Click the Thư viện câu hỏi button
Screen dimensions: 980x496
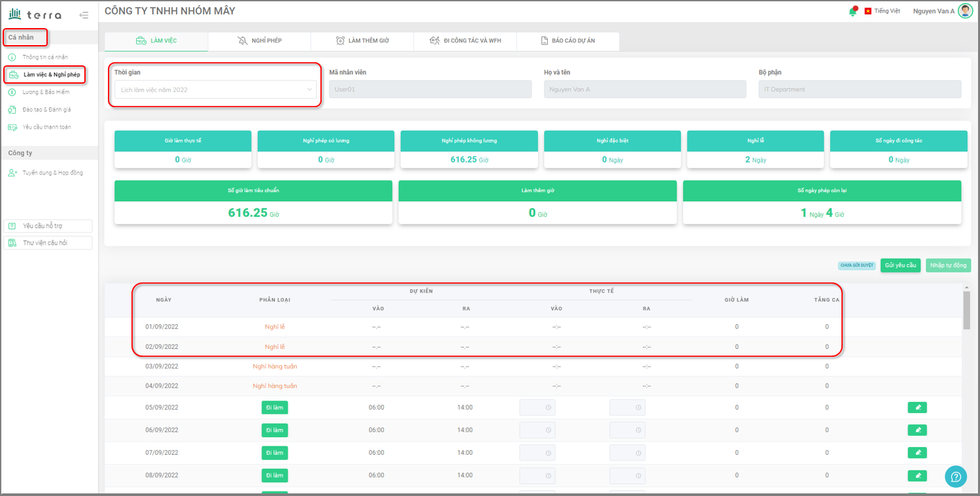point(48,243)
